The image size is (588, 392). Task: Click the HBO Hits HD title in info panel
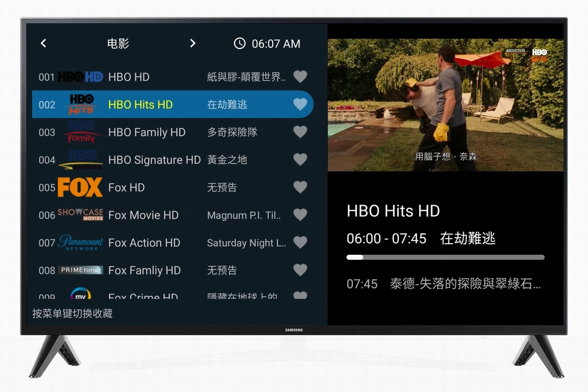tap(393, 211)
